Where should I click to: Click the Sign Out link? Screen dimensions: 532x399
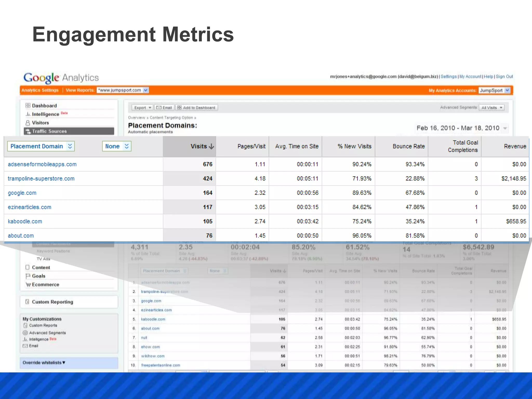pos(504,76)
